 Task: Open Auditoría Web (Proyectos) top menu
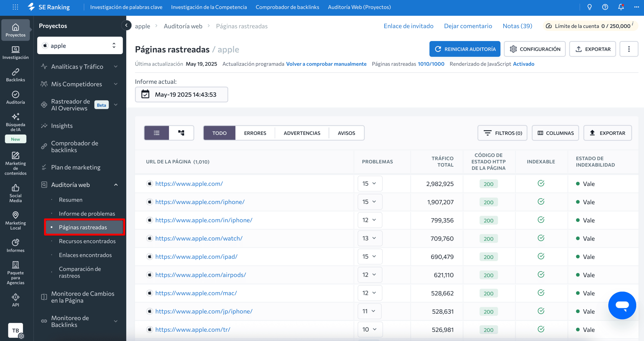point(359,7)
